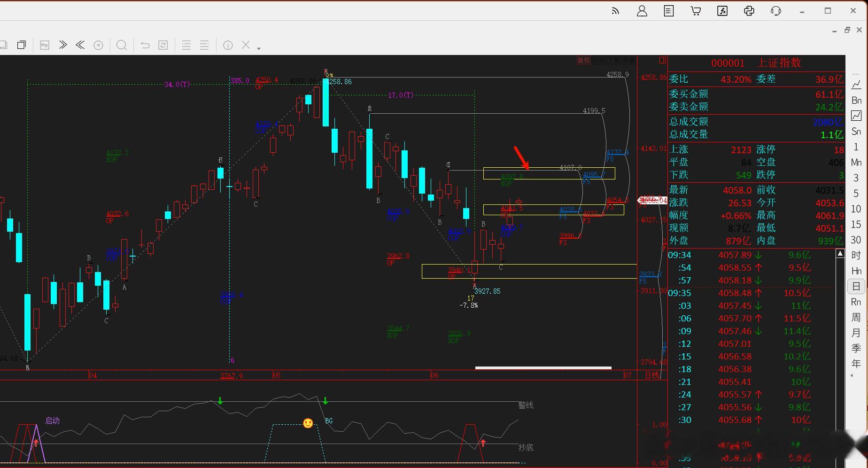The height and width of the screenshot is (468, 868).
Task: Select the 1 minute period
Action: tap(856, 147)
